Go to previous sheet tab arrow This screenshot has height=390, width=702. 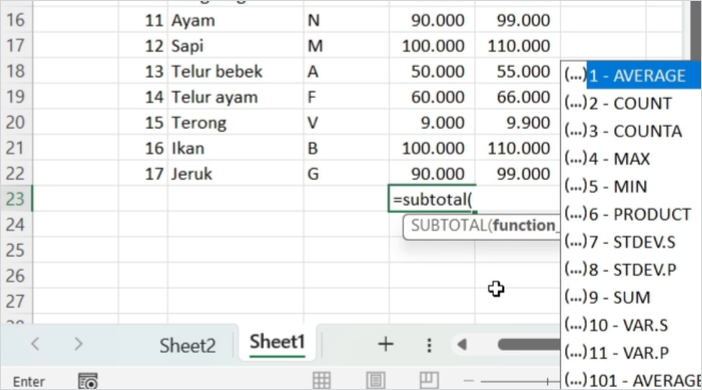[35, 344]
